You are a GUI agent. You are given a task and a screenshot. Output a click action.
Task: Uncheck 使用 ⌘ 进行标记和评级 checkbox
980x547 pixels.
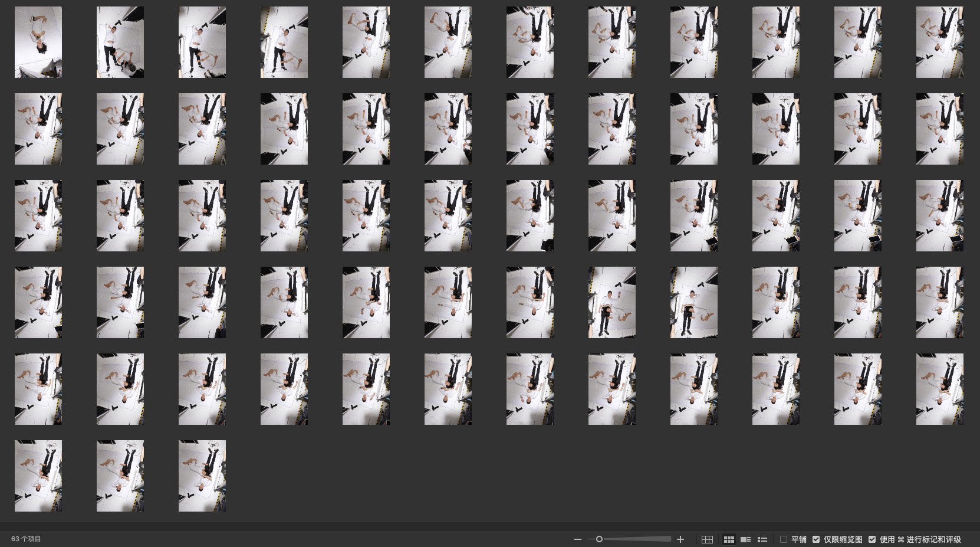pyautogui.click(x=872, y=539)
